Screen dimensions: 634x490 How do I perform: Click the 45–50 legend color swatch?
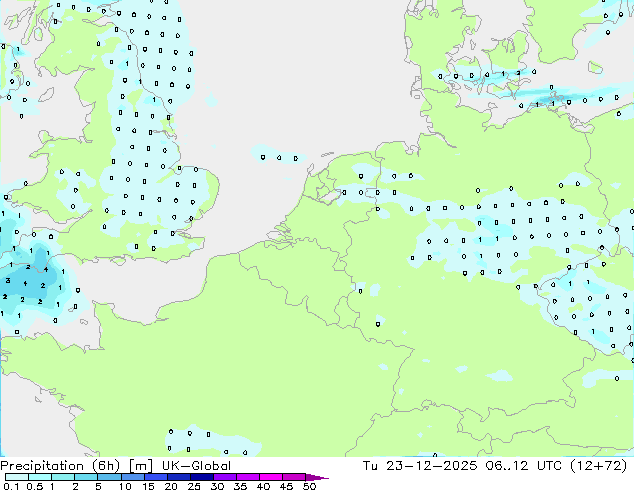[294, 477]
